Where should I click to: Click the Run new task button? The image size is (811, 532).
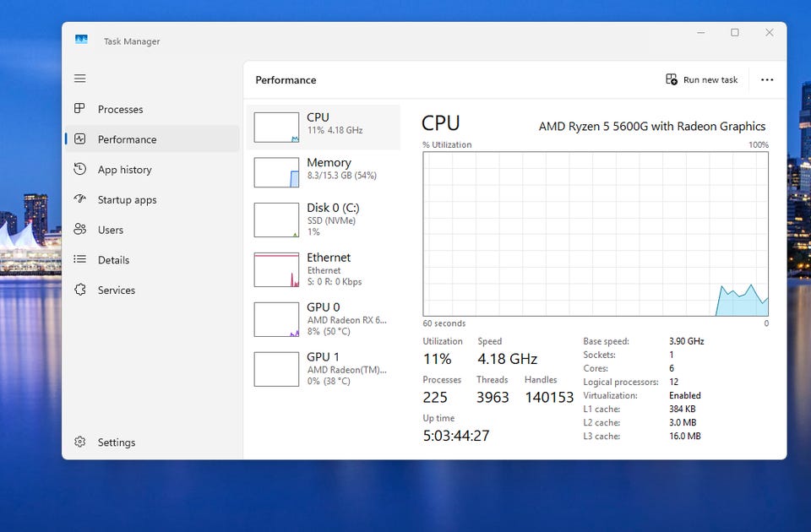702,79
